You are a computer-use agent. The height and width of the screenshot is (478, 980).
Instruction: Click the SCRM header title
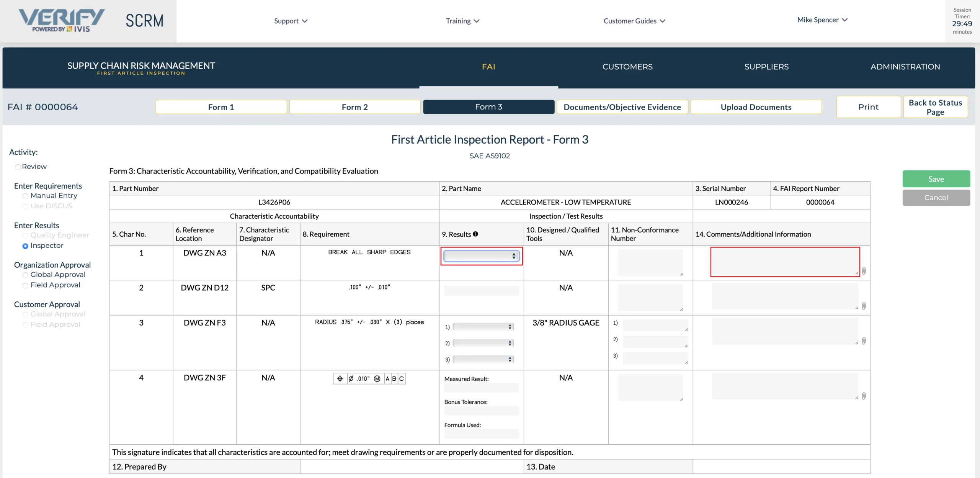(x=145, y=21)
